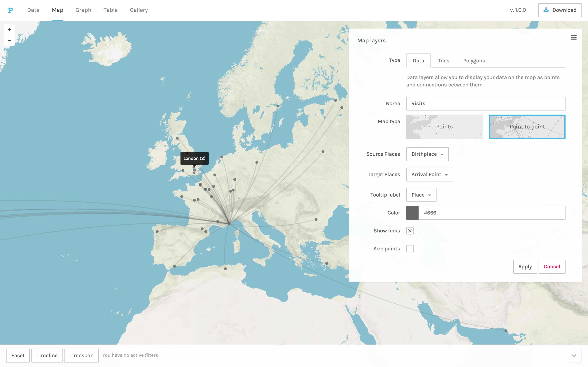The height and width of the screenshot is (367, 588).
Task: Click the Palladio P logo icon
Action: coord(10,10)
